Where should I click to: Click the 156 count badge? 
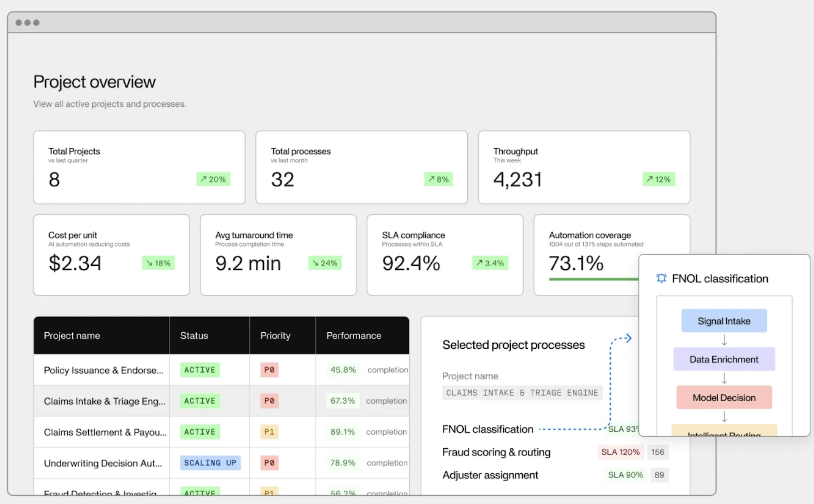[658, 452]
